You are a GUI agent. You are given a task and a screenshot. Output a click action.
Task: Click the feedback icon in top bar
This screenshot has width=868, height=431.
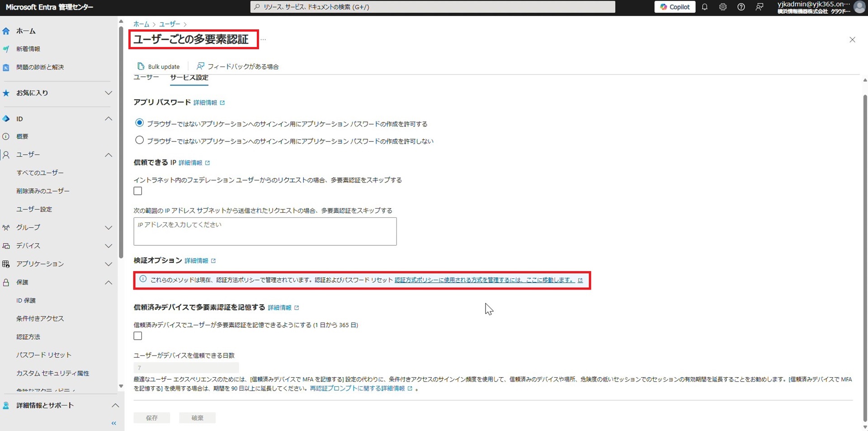pos(759,7)
